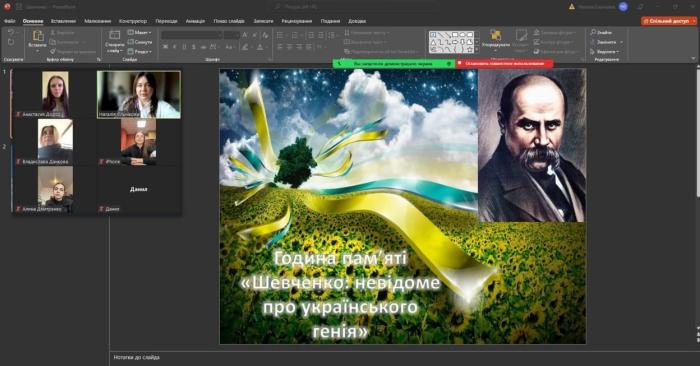700x366 pixels.
Task: Switch to the Анімація (Animations) tab
Action: point(195,21)
